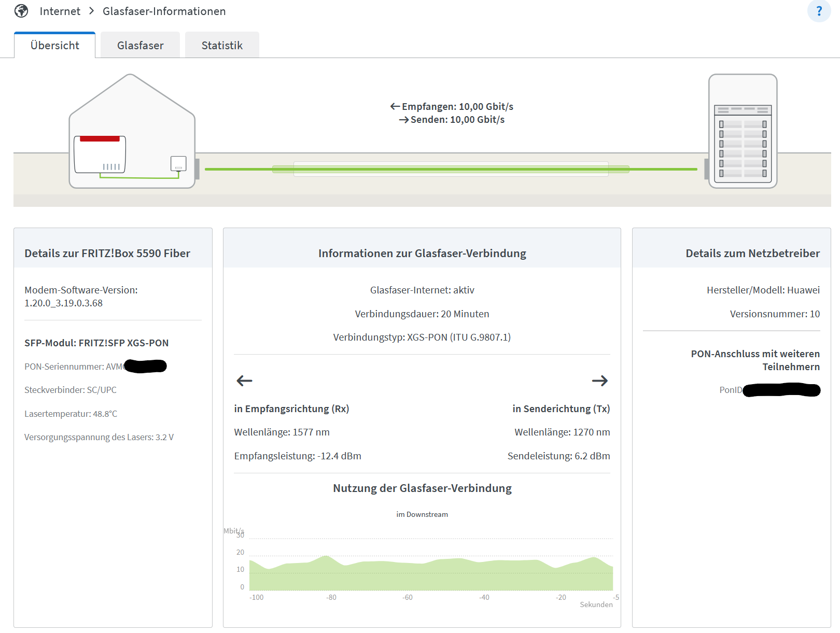Open the help question mark button
This screenshot has height=633, width=840.
819,11
